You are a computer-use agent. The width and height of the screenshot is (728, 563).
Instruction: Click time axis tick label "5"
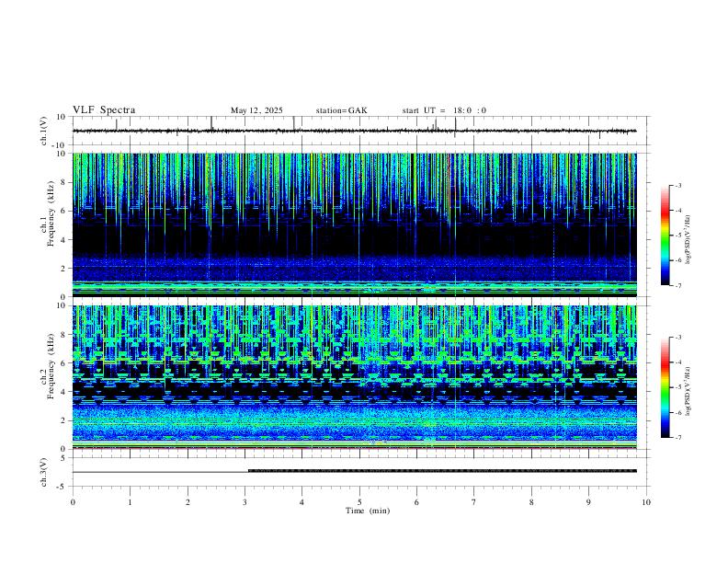click(x=359, y=502)
